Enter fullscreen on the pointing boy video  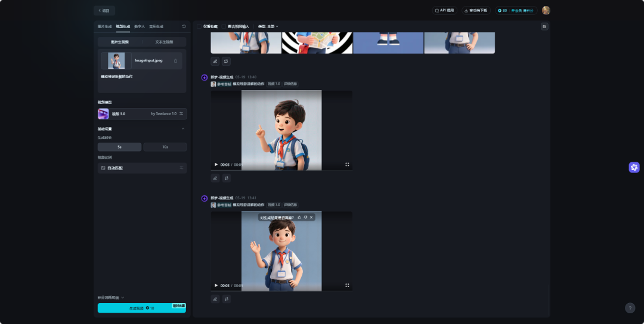tap(347, 164)
